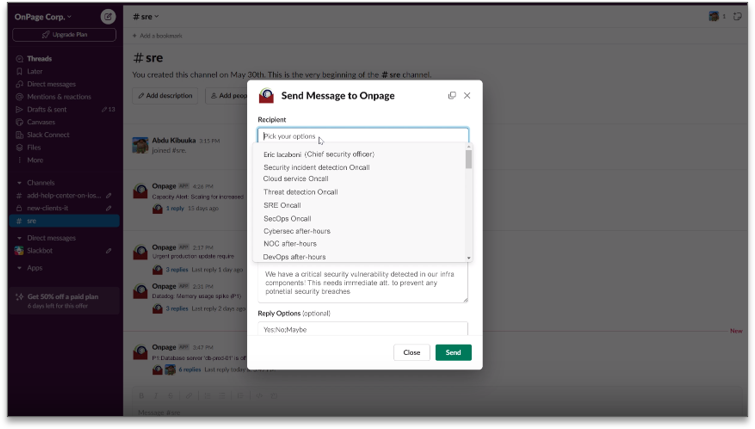Click the Italic formatting icon in composer
Screen dimensions: 755x429
(x=156, y=396)
